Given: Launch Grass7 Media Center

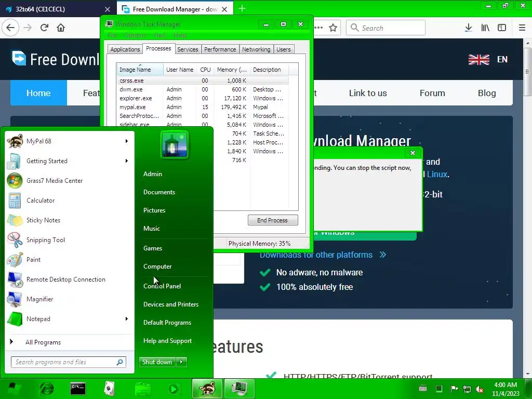Looking at the screenshot, I should (54, 180).
